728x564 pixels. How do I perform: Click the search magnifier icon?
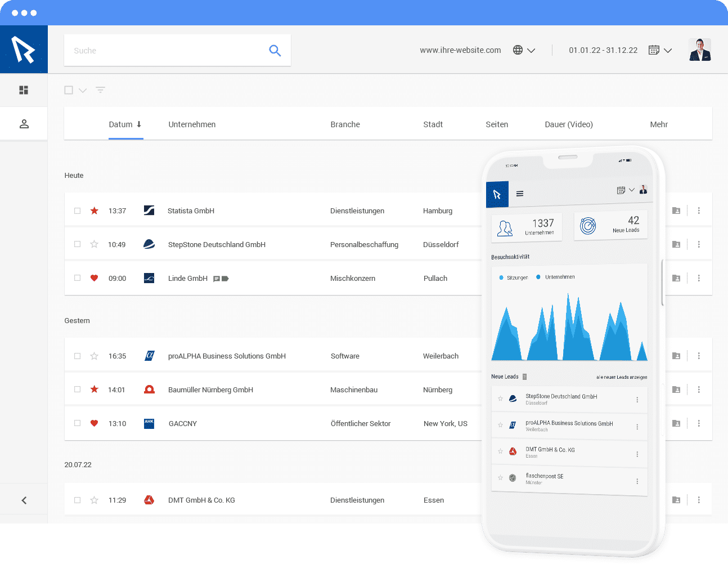tap(275, 51)
